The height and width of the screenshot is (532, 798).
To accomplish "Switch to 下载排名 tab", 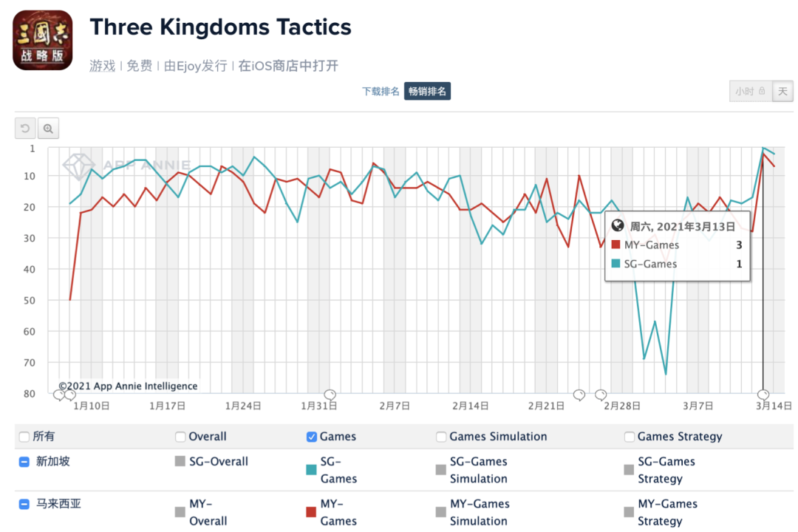I will 381,92.
